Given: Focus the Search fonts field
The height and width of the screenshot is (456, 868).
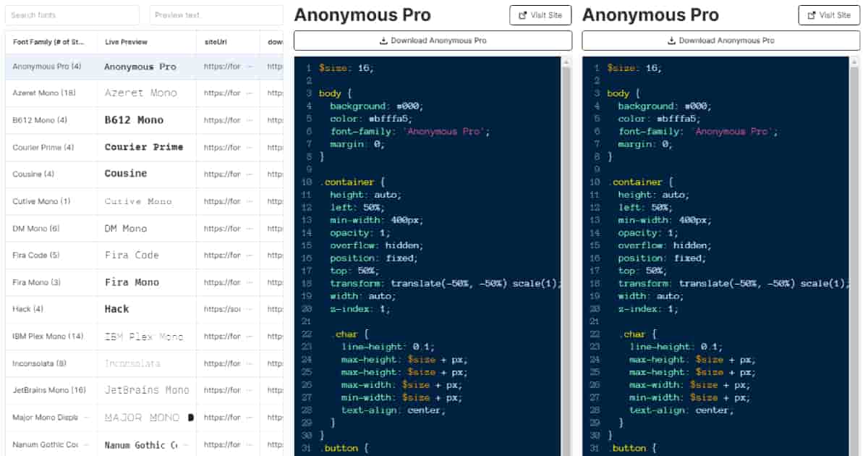Looking at the screenshot, I should point(72,15).
